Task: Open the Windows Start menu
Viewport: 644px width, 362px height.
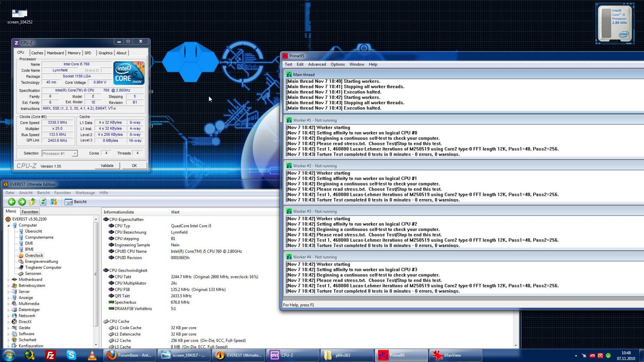Action: click(x=9, y=355)
